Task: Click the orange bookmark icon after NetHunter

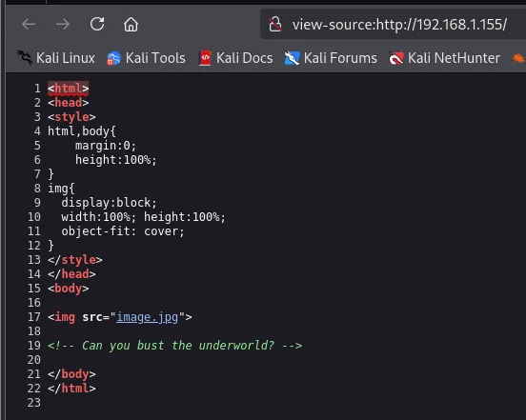Action: point(518,58)
